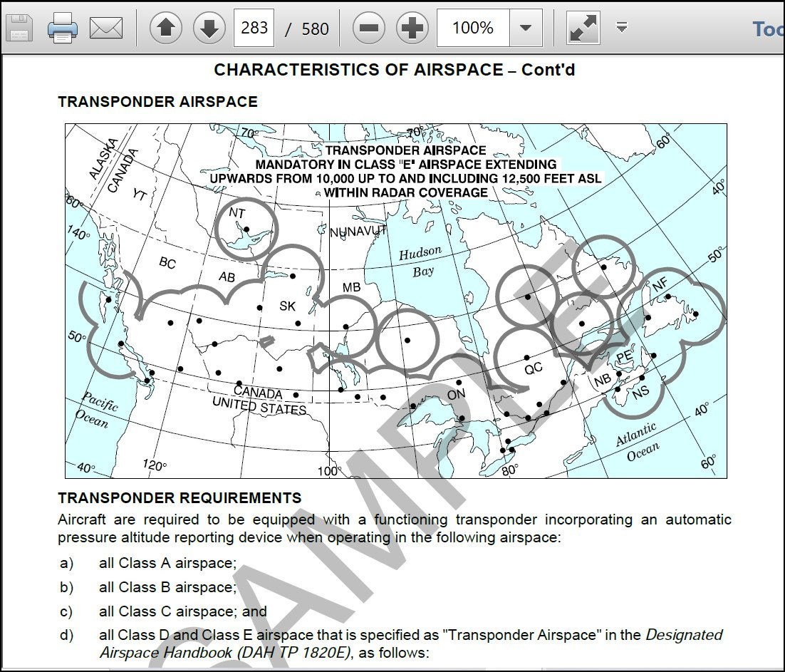Click the QC province label on the map
Viewport: 785px width, 672px height.
coord(533,368)
